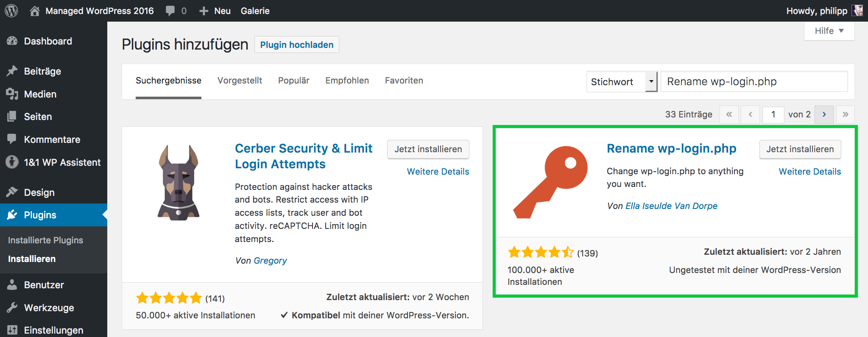Click the Werkzeuge wrench icon
The height and width of the screenshot is (337, 868).
[12, 308]
